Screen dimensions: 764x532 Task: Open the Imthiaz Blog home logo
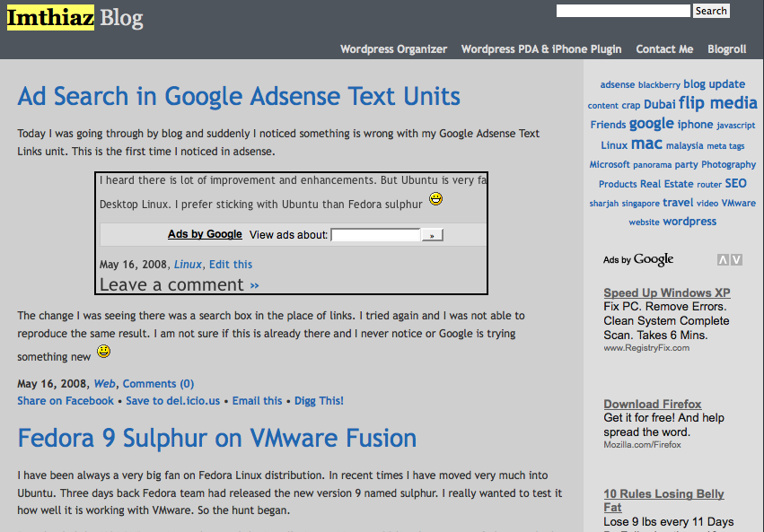[75, 18]
